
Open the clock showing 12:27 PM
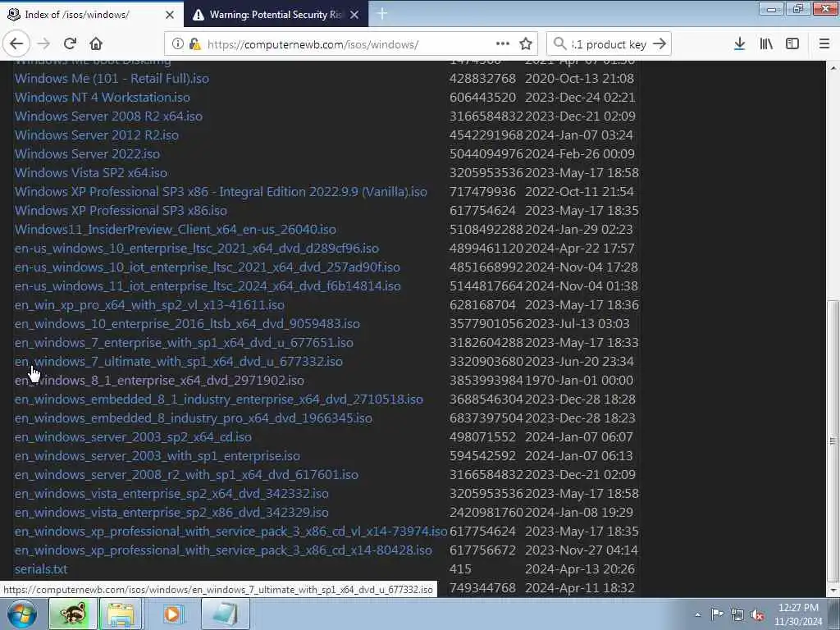click(797, 614)
